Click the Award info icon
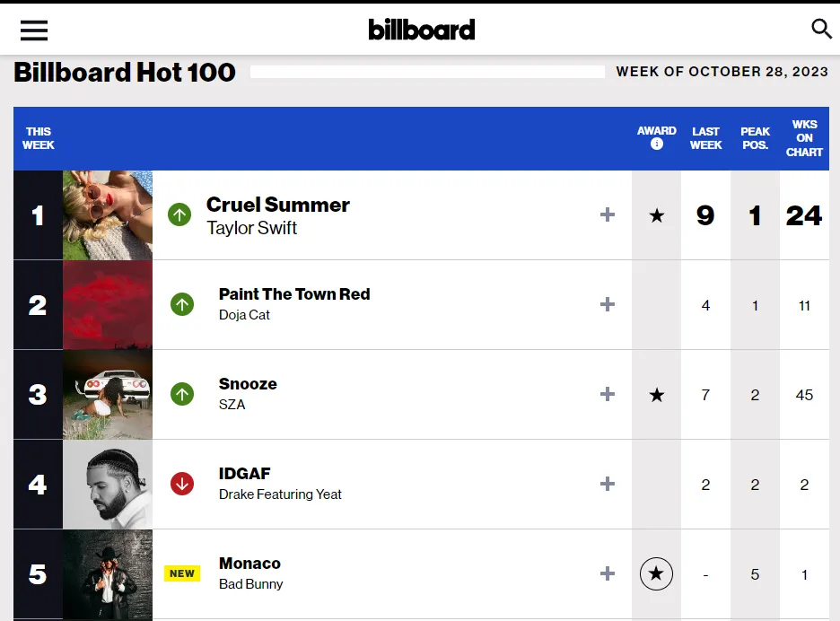840x621 pixels. point(657,144)
